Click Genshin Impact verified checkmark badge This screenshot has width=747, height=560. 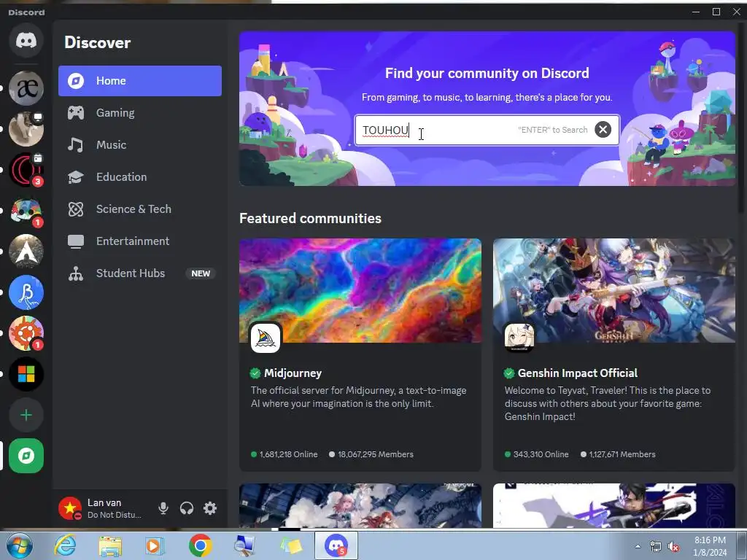[509, 373]
